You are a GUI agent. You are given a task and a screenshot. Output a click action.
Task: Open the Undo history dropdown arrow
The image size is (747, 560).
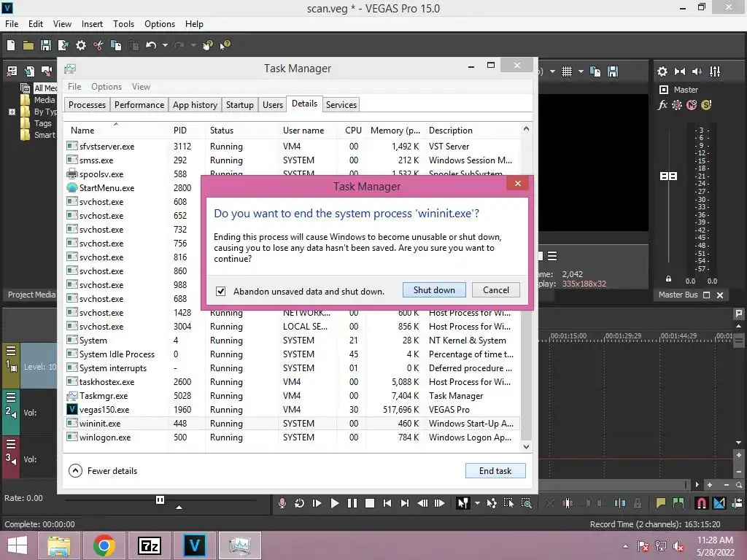pyautogui.click(x=165, y=45)
